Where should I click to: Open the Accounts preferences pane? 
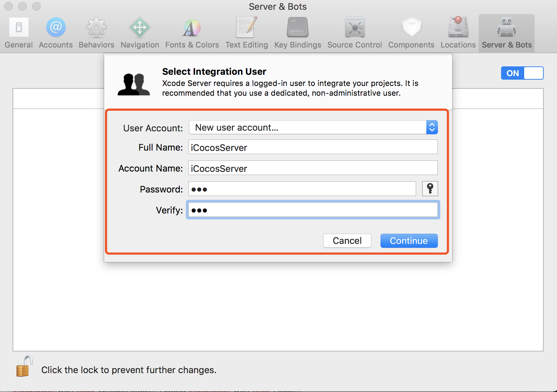pyautogui.click(x=56, y=33)
